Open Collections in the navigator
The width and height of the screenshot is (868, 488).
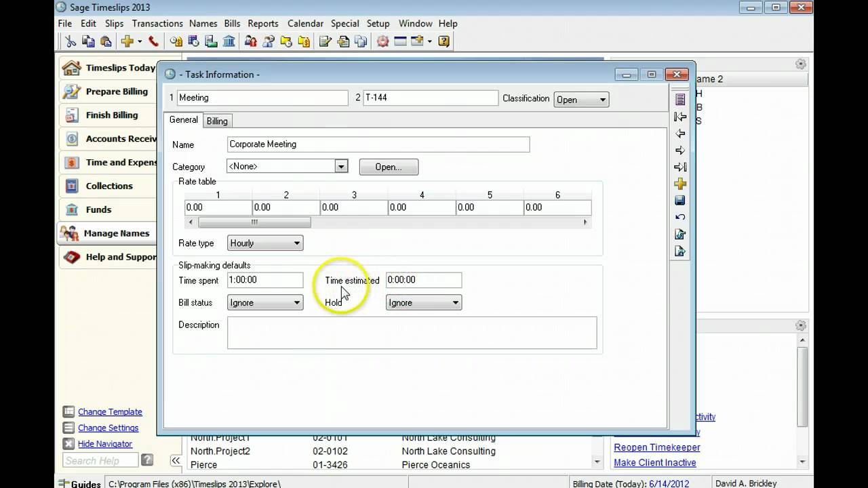coord(109,186)
